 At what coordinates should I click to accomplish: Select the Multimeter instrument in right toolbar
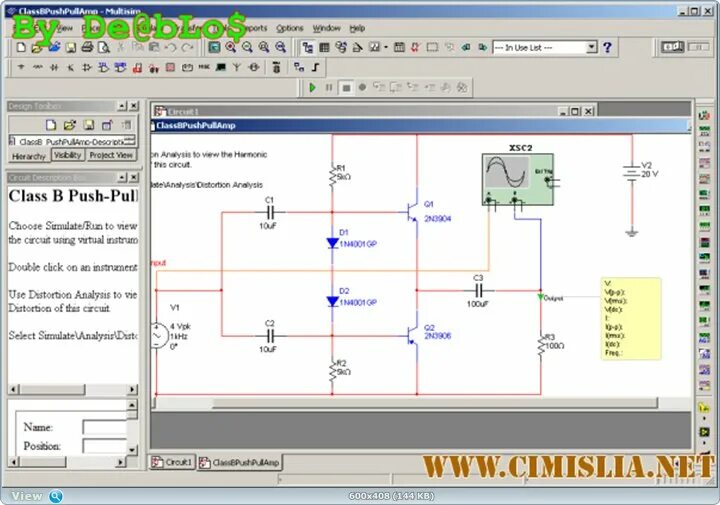pos(704,115)
